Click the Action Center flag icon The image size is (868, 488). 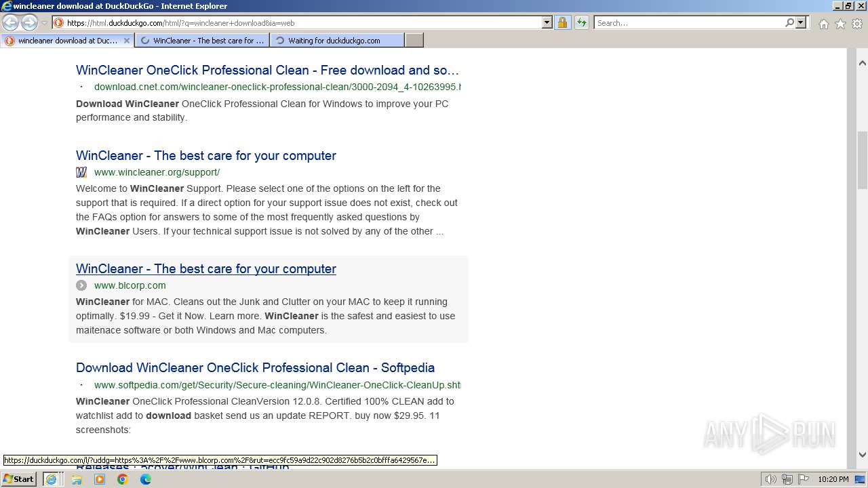pos(804,479)
